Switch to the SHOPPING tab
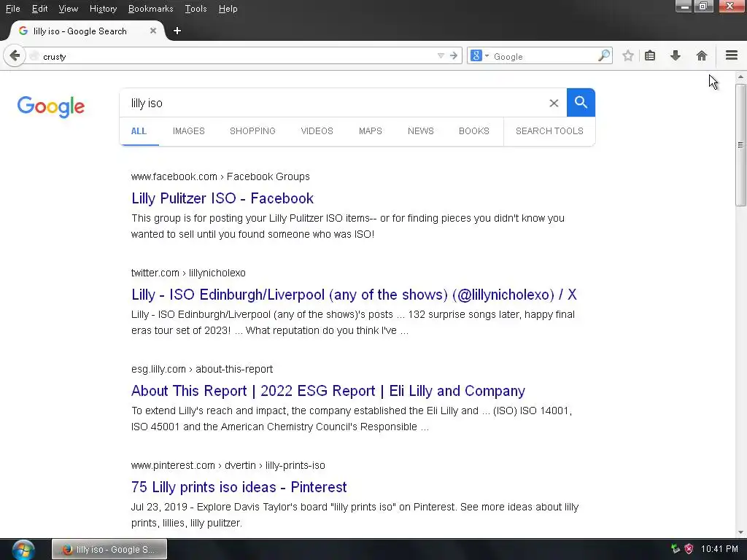The height and width of the screenshot is (560, 747). pyautogui.click(x=252, y=131)
